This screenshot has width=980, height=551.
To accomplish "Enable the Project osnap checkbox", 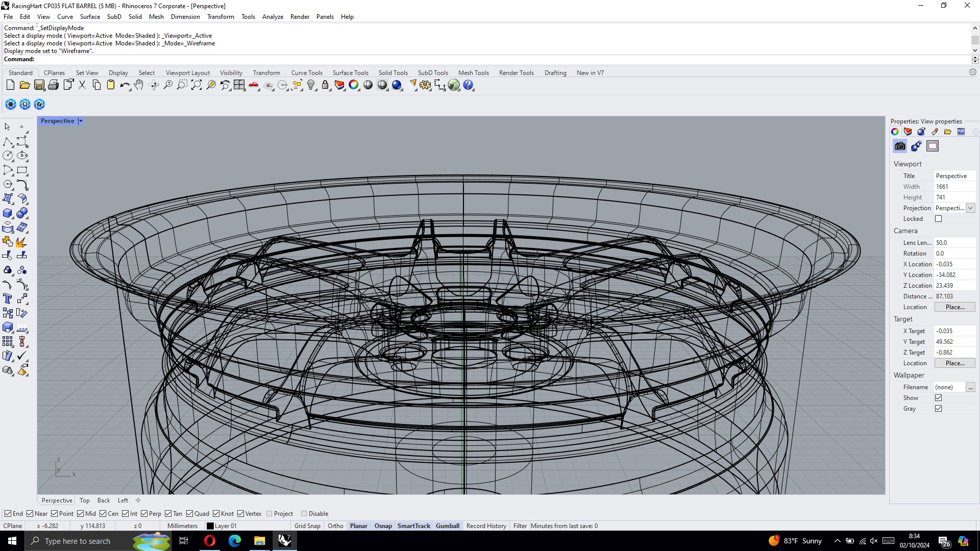I will [269, 514].
